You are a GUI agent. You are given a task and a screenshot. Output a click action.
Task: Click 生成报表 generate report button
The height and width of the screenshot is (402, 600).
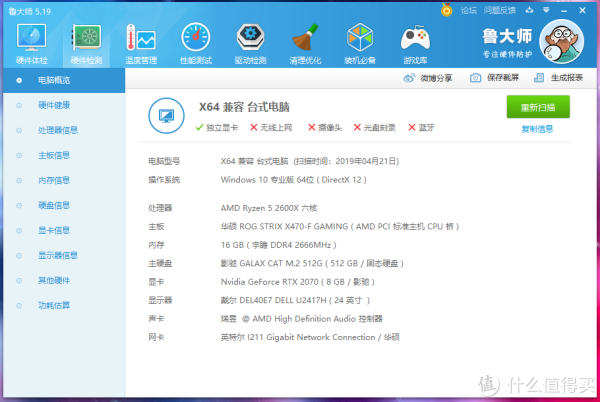pyautogui.click(x=558, y=78)
